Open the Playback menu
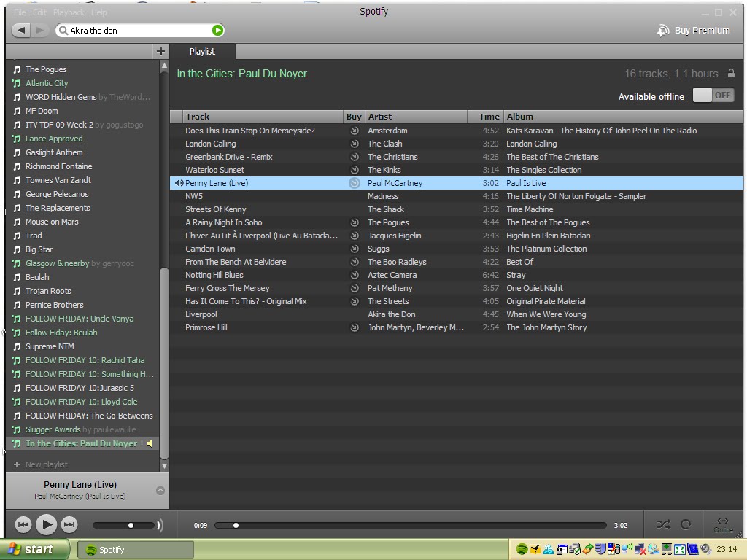The width and height of the screenshot is (747, 560). (x=69, y=12)
